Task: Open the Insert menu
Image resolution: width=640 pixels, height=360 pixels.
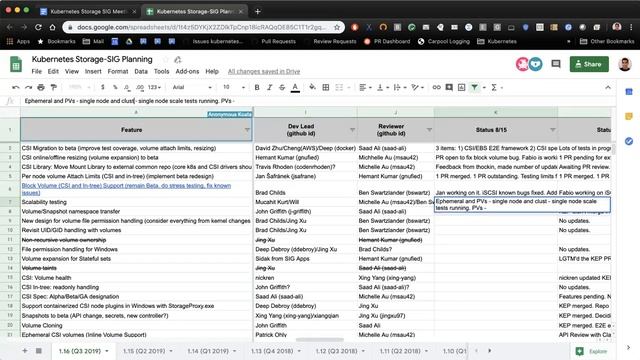Action: click(93, 71)
